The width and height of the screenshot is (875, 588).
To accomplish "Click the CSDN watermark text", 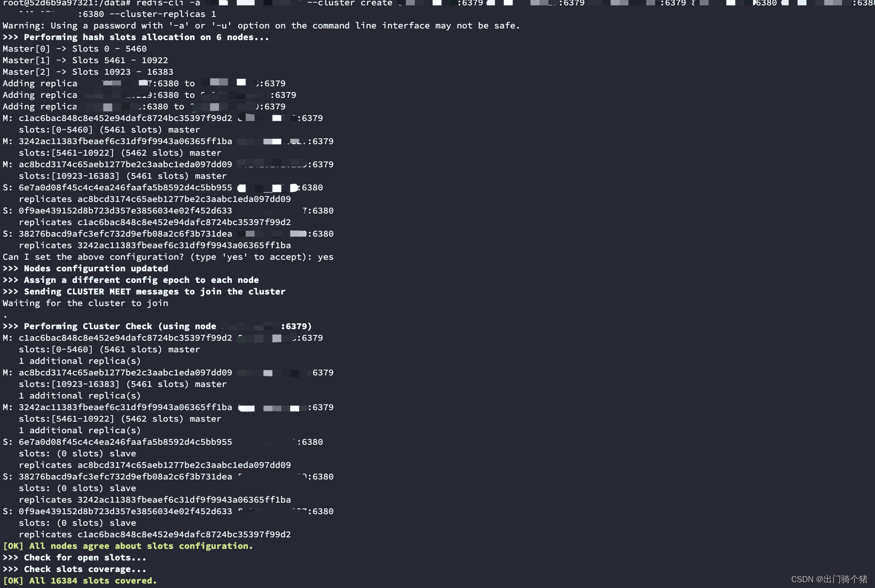I will 829,579.
